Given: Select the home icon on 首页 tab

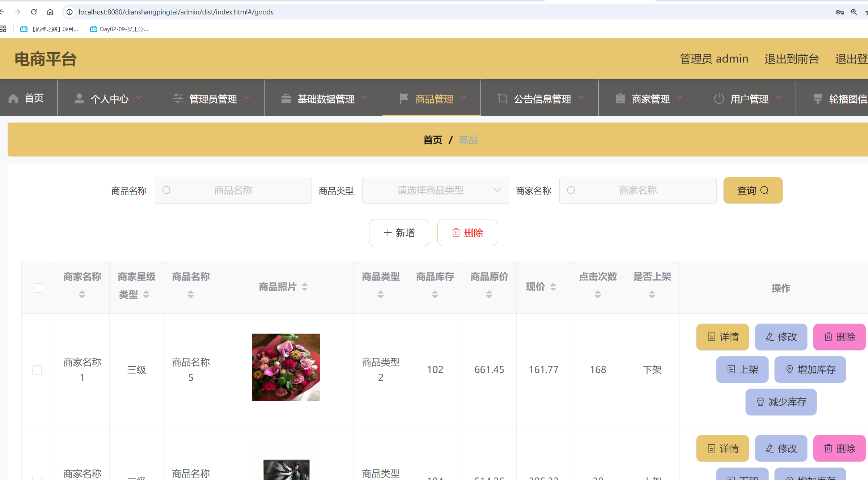Looking at the screenshot, I should pyautogui.click(x=13, y=98).
